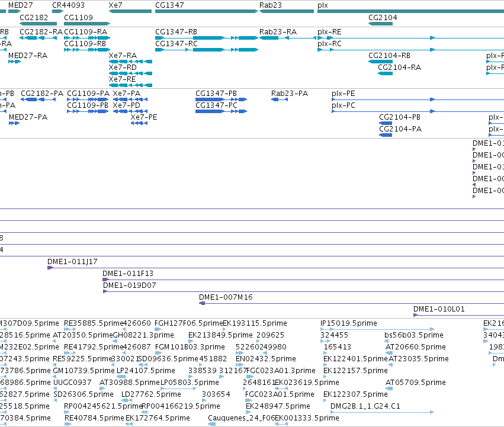The width and height of the screenshot is (504, 427).
Task: Click protein Rab23-PA
Action: (x=280, y=99)
